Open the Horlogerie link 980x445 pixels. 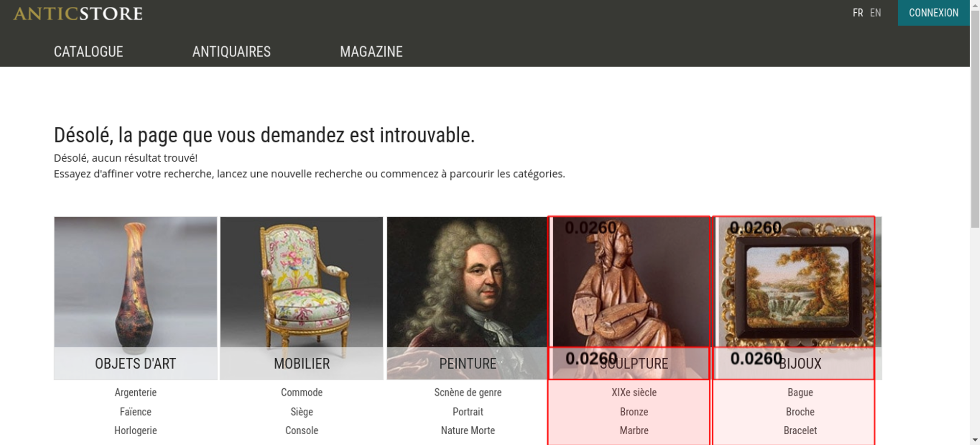pyautogui.click(x=136, y=430)
